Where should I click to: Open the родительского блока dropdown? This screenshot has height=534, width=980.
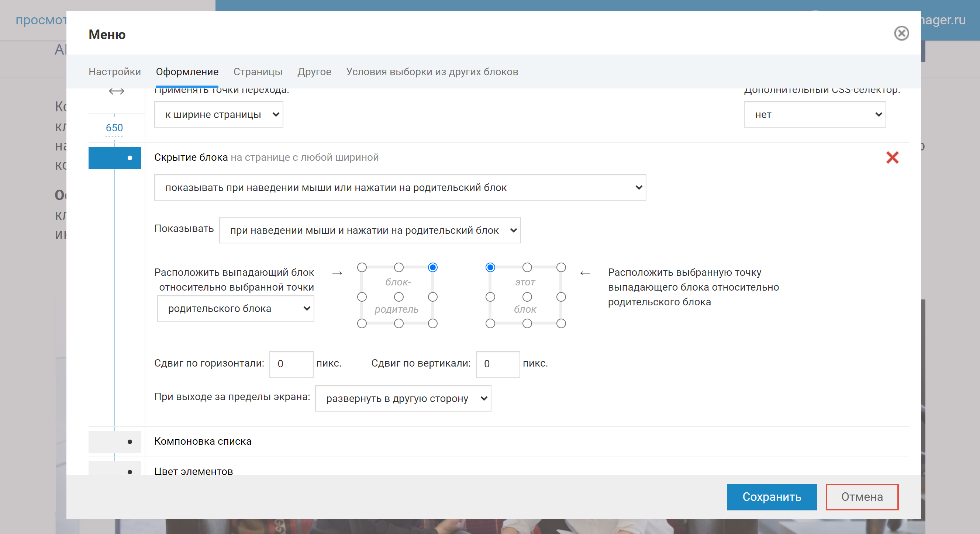point(235,308)
